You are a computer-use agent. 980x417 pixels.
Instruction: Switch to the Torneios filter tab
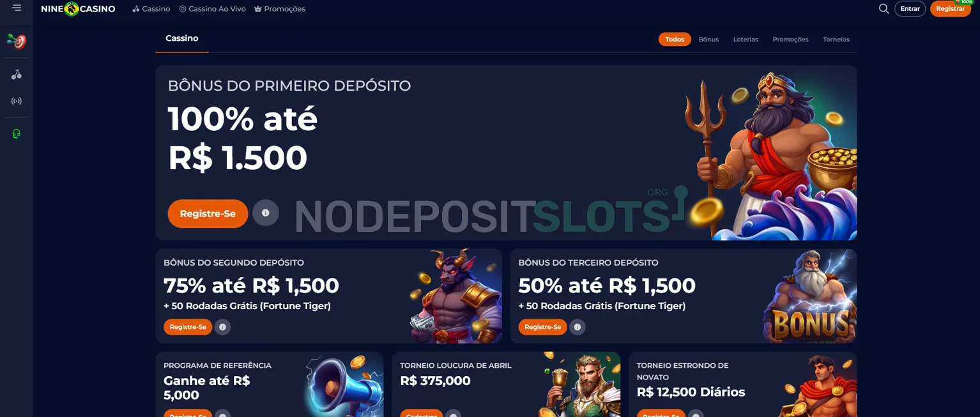[x=836, y=40]
